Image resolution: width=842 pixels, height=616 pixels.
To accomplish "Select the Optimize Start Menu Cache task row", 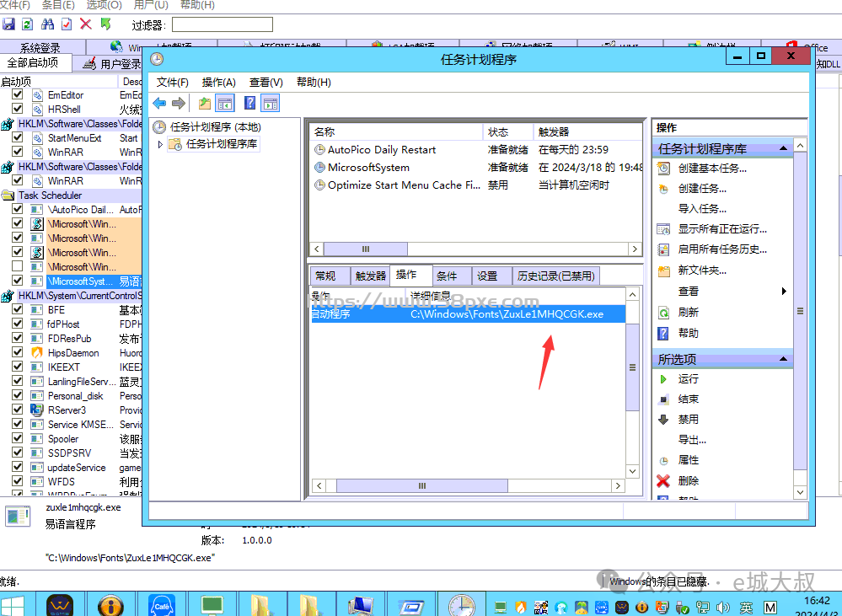I will pos(475,185).
